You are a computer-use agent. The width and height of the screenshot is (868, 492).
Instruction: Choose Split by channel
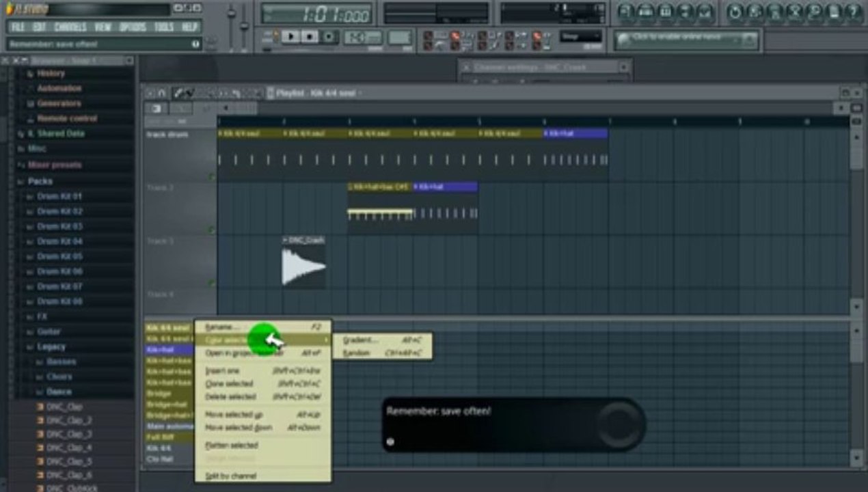(263, 476)
